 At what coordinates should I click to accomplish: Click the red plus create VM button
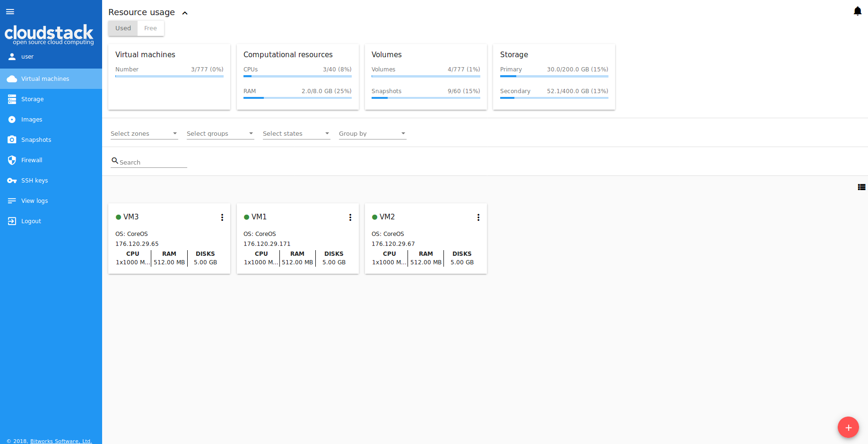[848, 427]
